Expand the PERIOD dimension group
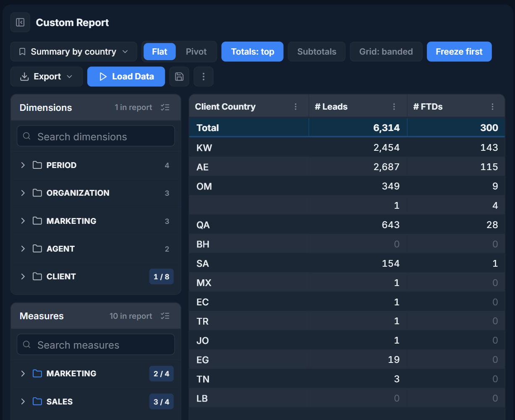The height and width of the screenshot is (420, 515). pos(23,165)
